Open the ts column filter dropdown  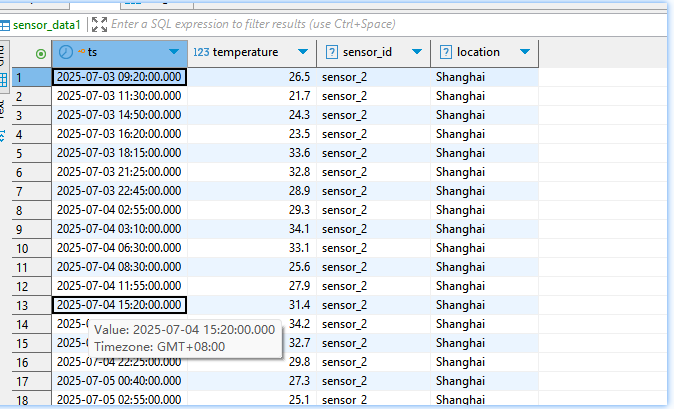coord(174,52)
